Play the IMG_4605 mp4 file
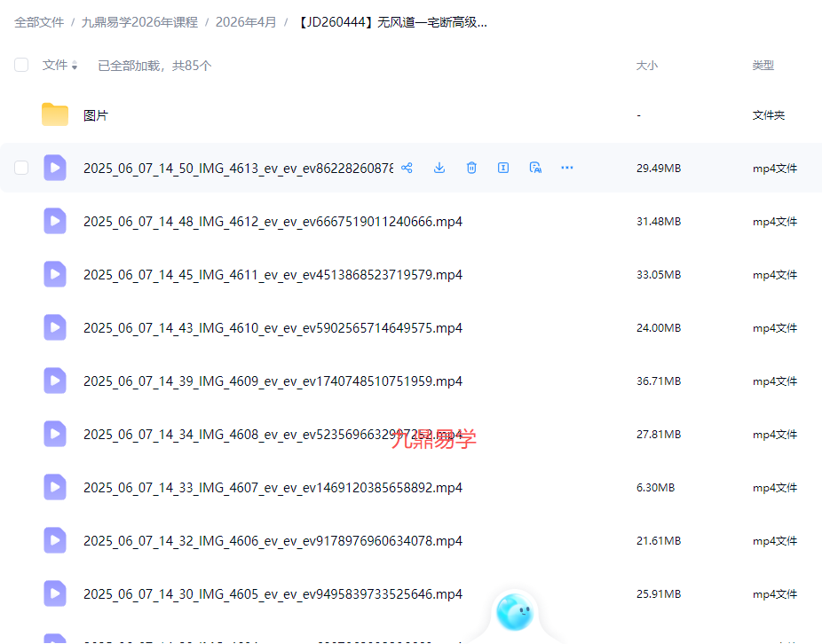 click(x=273, y=594)
